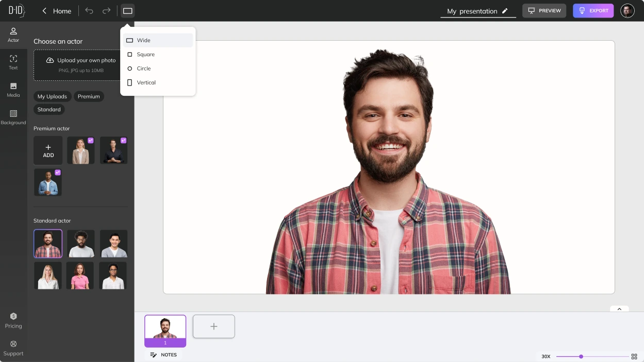This screenshot has height=362, width=644.
Task: Click ADD premium actor tile
Action: coord(48,150)
